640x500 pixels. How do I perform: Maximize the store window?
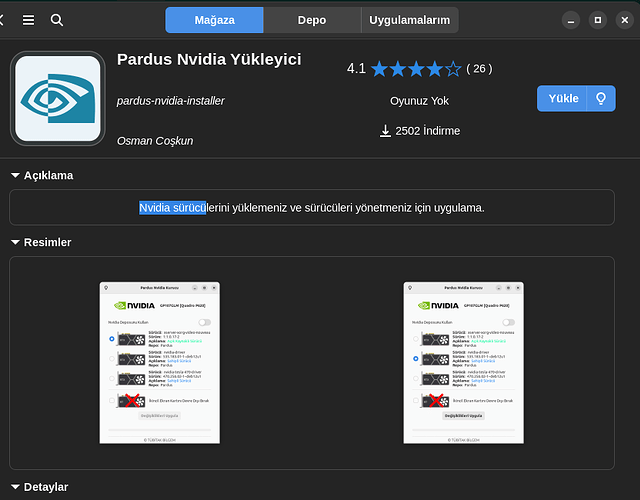point(598,20)
